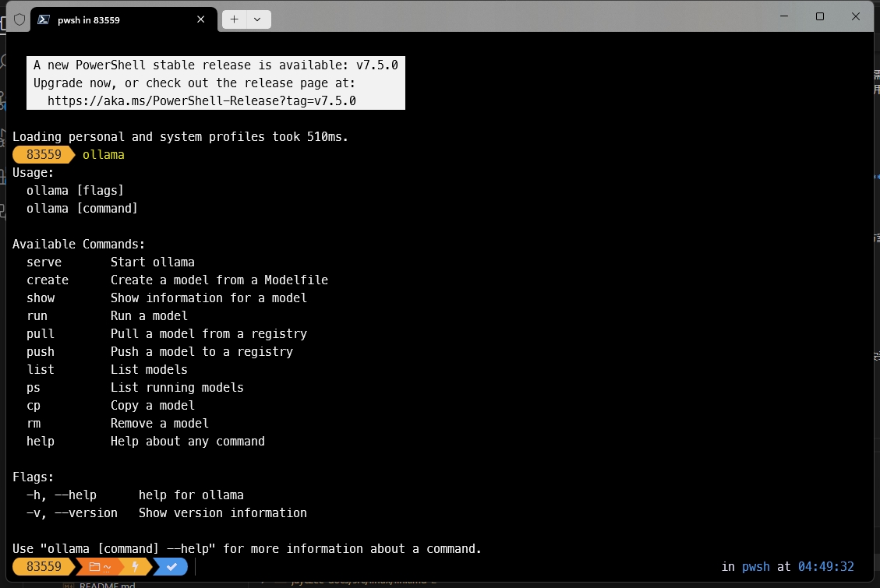
Task: Click the 'Flags:' heading
Action: coord(33,477)
